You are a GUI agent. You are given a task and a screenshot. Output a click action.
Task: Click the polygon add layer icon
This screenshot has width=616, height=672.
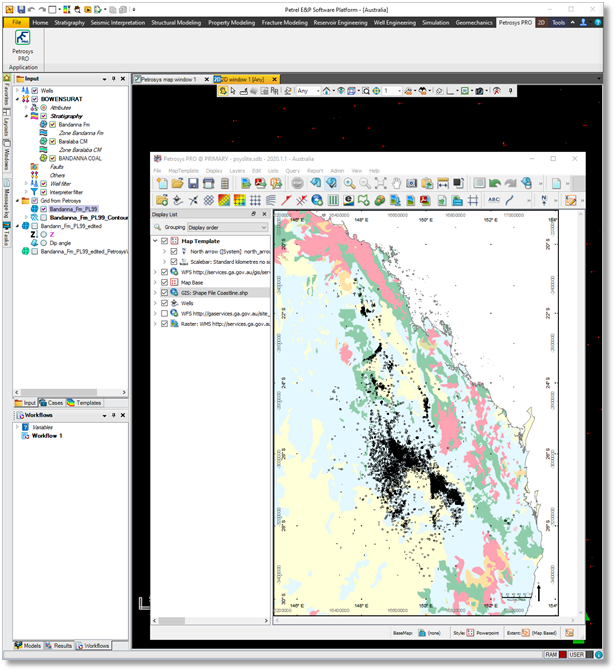pyautogui.click(x=364, y=200)
